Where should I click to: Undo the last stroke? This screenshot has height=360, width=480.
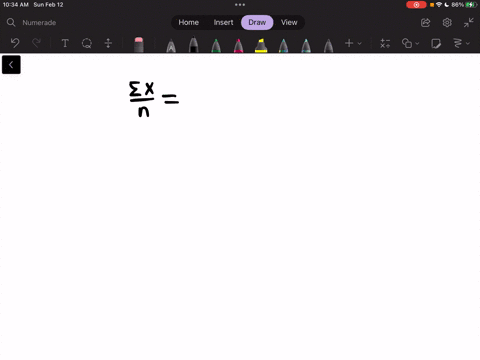pyautogui.click(x=15, y=43)
